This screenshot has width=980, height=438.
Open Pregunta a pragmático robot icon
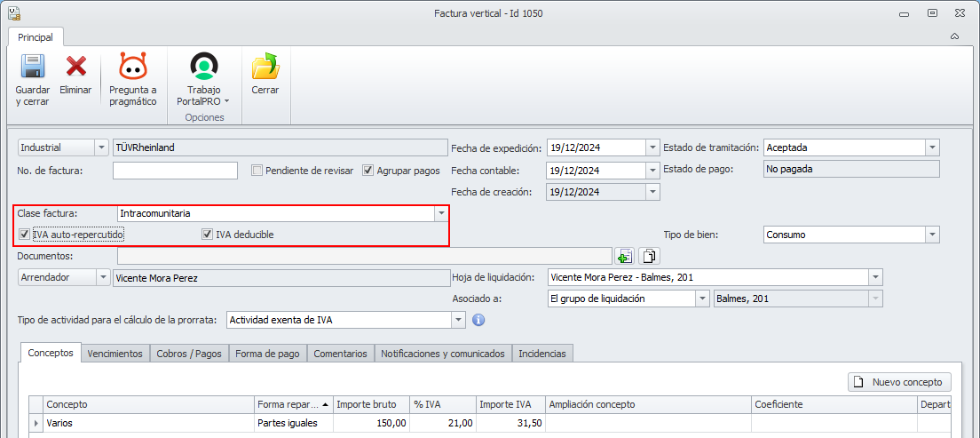(x=132, y=67)
